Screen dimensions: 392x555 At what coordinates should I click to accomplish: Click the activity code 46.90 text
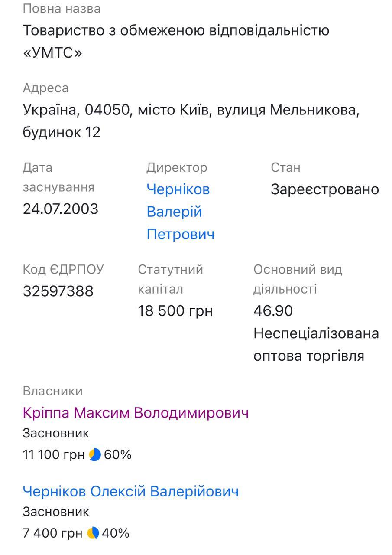[273, 311]
